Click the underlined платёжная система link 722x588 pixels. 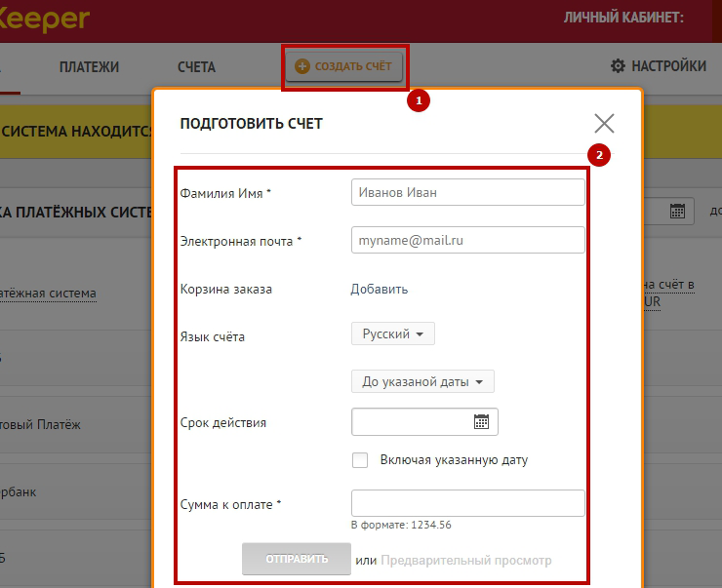[49, 294]
